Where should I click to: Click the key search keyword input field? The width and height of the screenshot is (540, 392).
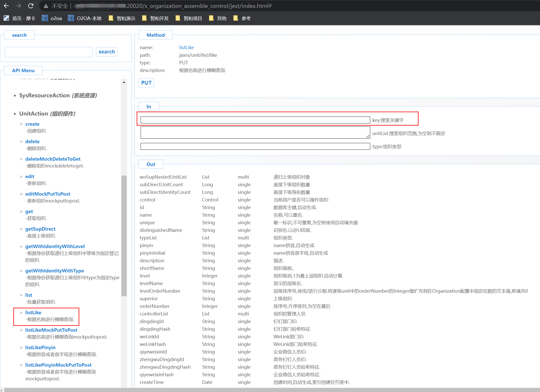coord(255,120)
